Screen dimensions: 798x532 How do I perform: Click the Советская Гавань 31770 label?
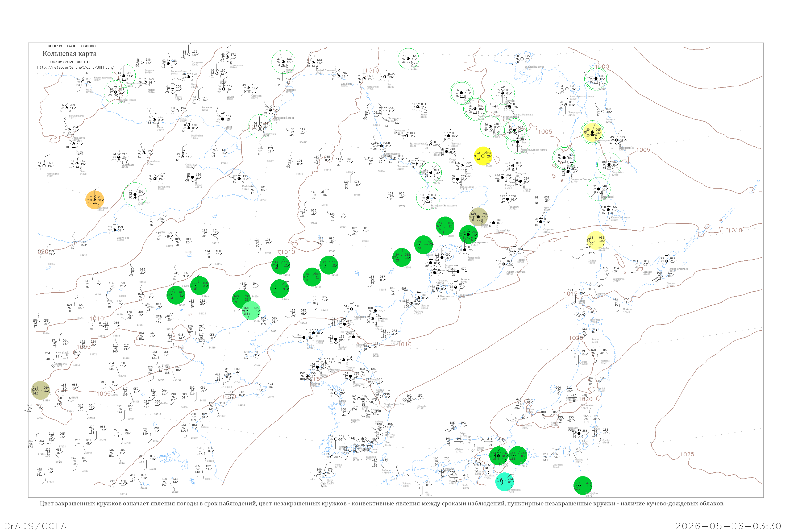tap(581, 180)
